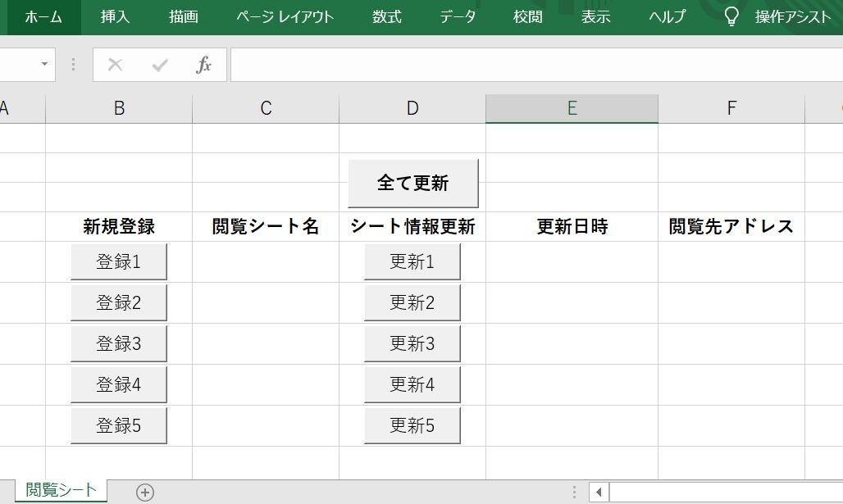Image resolution: width=843 pixels, height=504 pixels.
Task: Select column C header
Action: (266, 108)
